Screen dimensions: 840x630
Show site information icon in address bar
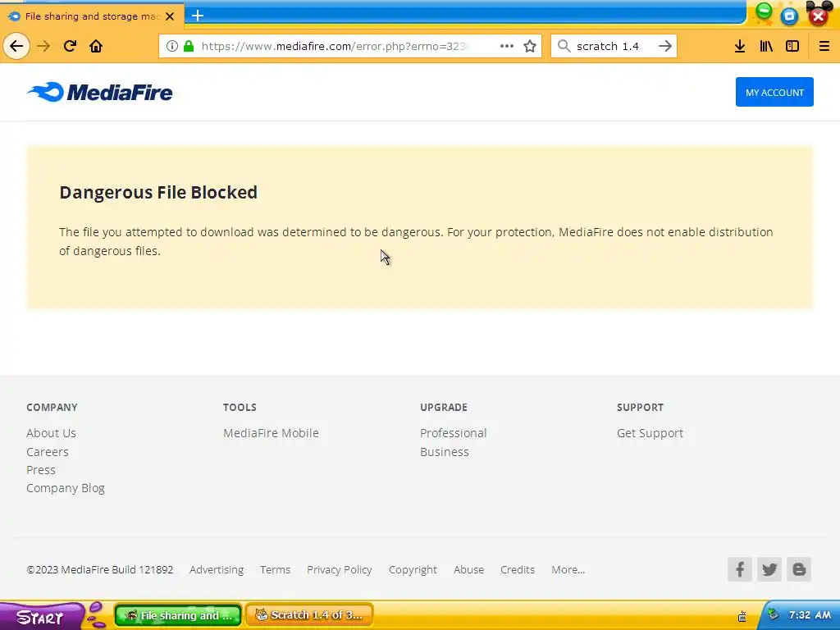172,46
